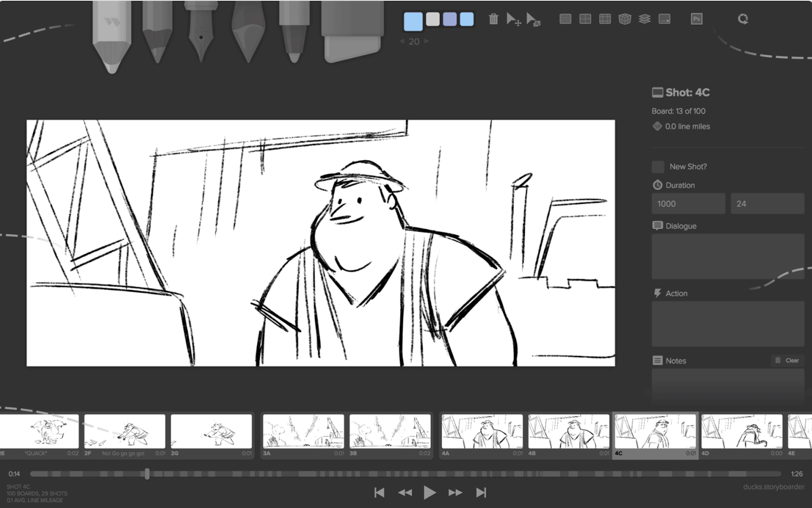Play the storyboard animatic
The width and height of the screenshot is (812, 508).
tap(429, 492)
